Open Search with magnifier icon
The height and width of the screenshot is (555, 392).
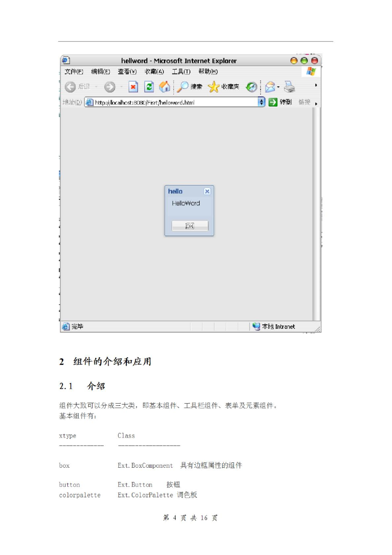pyautogui.click(x=182, y=87)
